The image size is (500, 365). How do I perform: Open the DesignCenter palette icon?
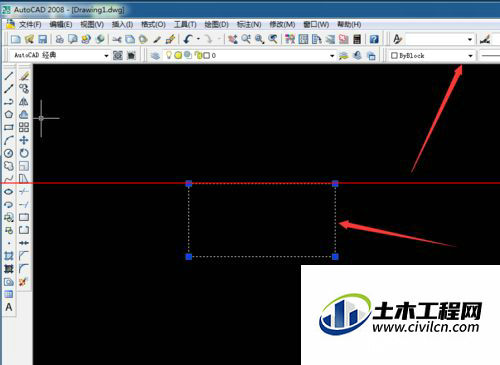coord(303,39)
